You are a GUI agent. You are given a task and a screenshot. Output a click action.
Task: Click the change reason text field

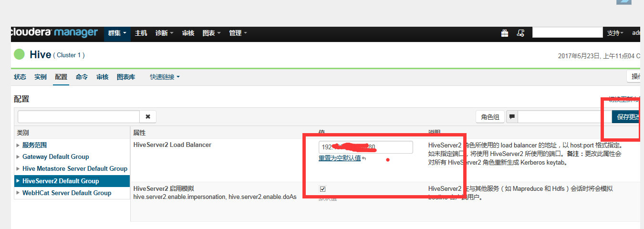[x=565, y=116]
